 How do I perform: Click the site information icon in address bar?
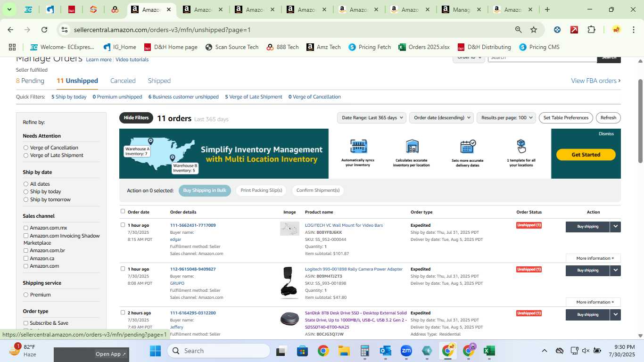click(x=65, y=30)
